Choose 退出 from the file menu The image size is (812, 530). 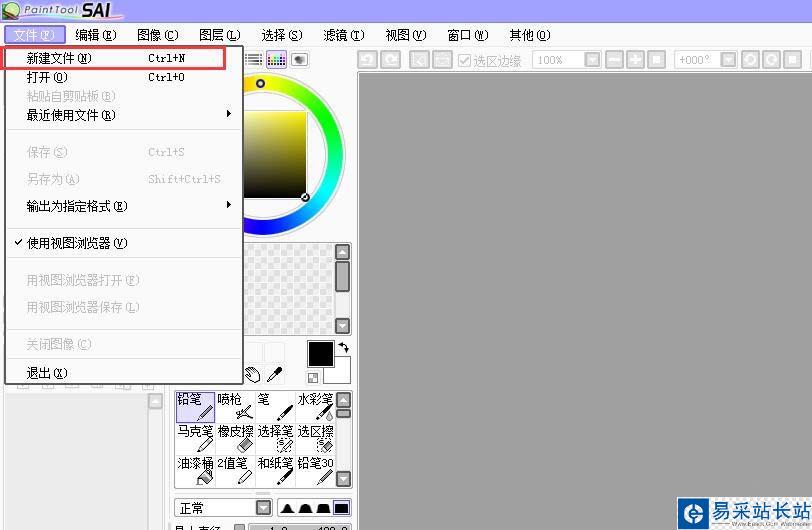pos(124,373)
